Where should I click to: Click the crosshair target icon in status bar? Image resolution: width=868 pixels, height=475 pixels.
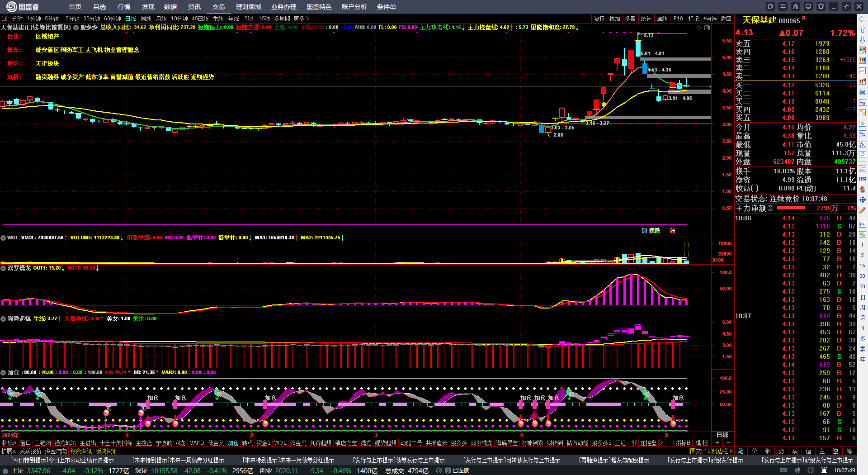click(811, 470)
